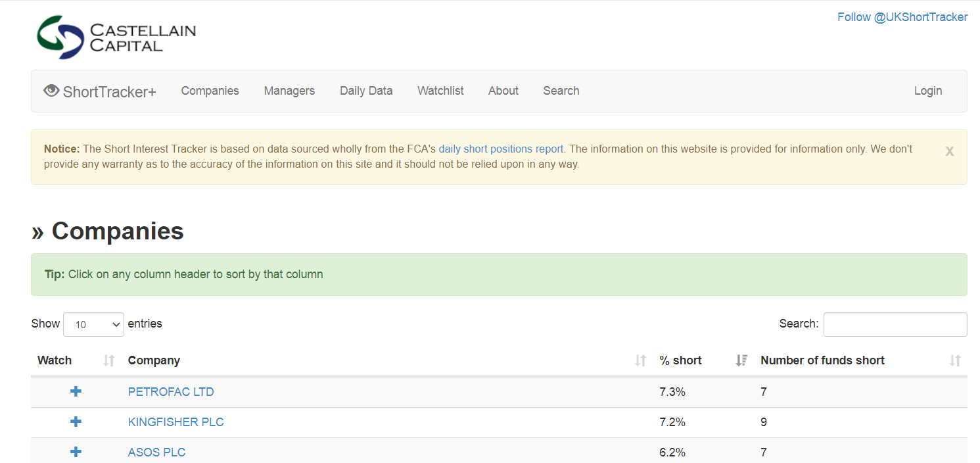
Task: Open the About page
Action: (503, 91)
